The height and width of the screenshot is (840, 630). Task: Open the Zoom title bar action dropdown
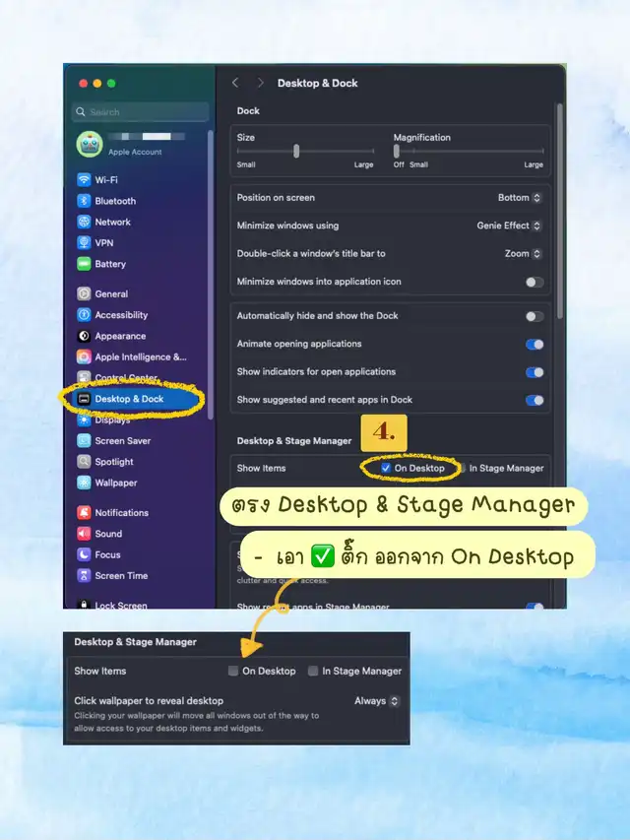pyautogui.click(x=523, y=254)
